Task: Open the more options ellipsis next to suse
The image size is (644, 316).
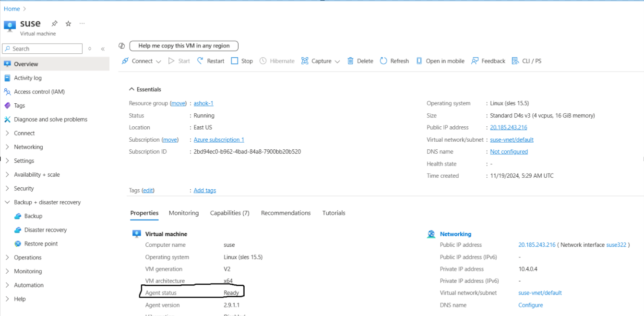Action: point(82,24)
